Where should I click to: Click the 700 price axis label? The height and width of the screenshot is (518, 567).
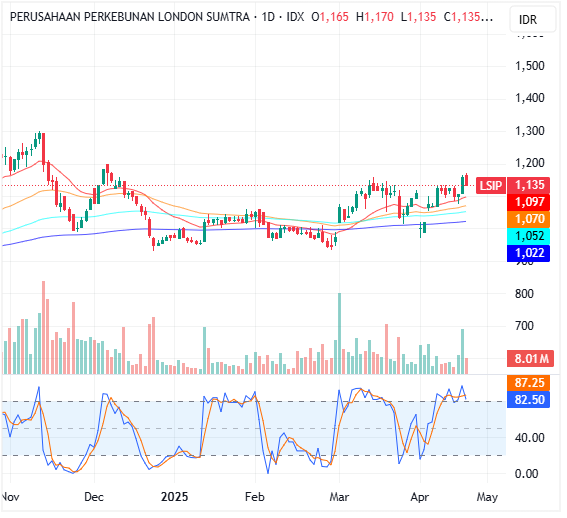524,326
